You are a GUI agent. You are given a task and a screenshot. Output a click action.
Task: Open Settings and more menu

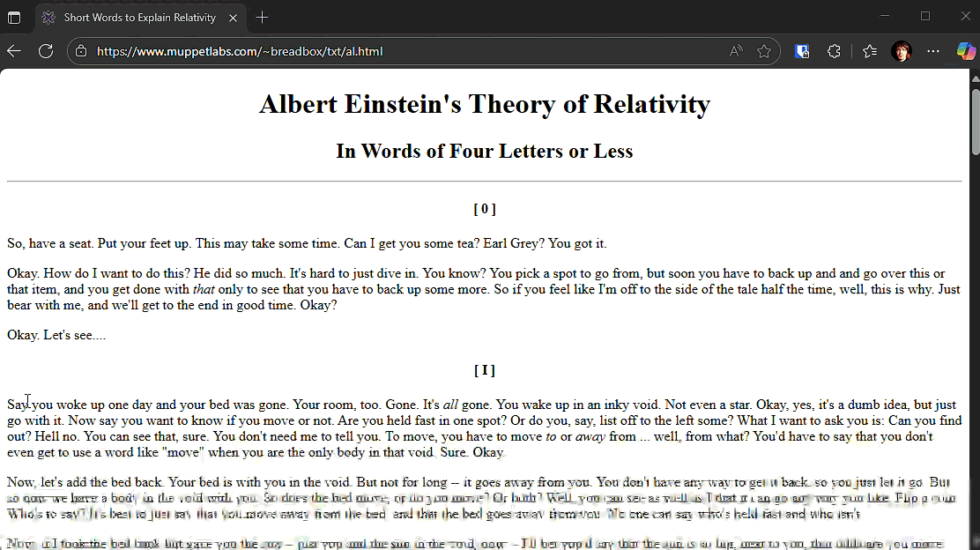(933, 51)
